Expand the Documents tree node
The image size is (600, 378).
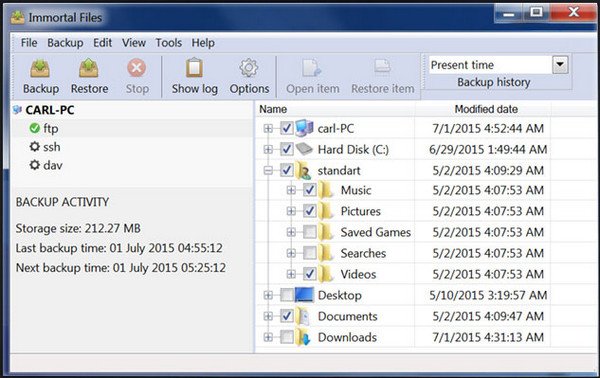(268, 316)
